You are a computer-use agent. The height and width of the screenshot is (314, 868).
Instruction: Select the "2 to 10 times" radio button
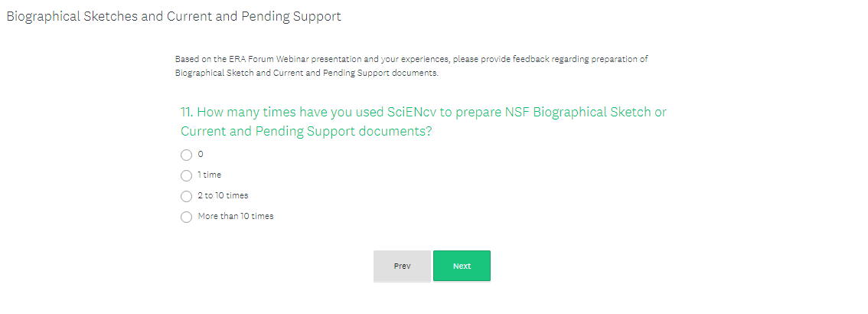tap(187, 196)
